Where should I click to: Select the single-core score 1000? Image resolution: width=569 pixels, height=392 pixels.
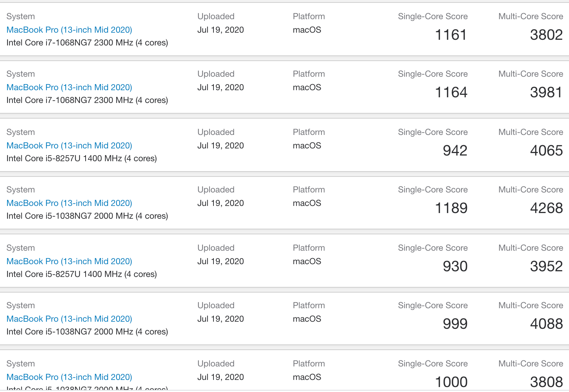(x=451, y=382)
